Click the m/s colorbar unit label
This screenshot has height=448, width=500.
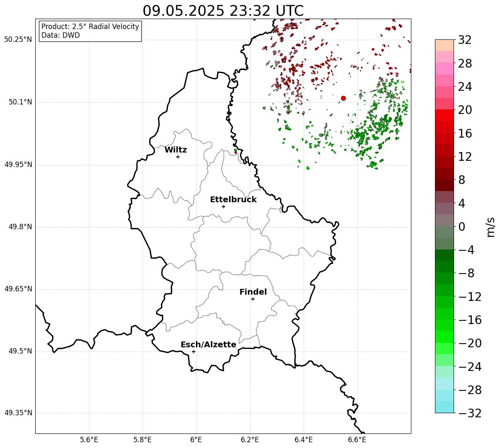point(490,227)
